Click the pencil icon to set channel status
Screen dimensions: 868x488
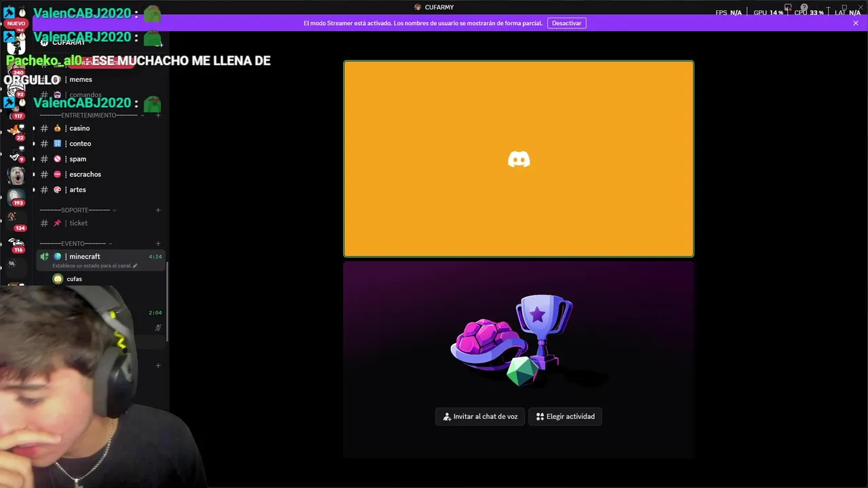click(x=135, y=266)
